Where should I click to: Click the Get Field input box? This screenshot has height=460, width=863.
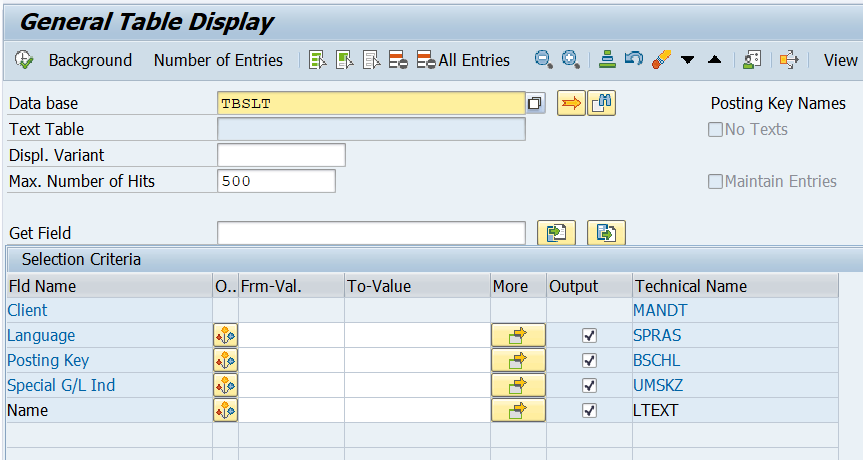[372, 233]
